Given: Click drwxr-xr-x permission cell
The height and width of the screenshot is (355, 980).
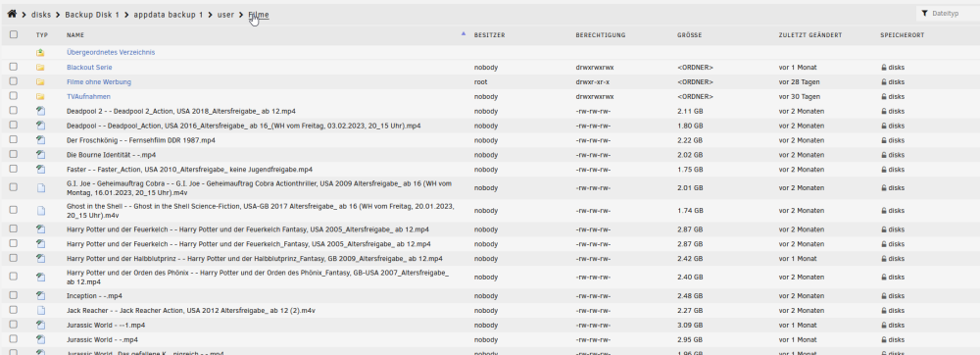Looking at the screenshot, I should point(593,81).
